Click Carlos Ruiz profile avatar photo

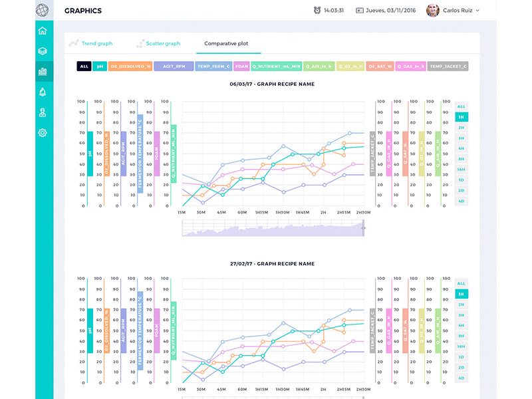click(433, 11)
